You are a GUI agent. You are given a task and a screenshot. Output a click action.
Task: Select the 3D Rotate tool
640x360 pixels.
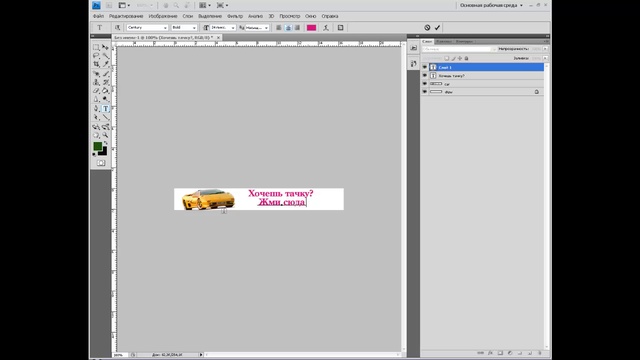(x=96, y=127)
